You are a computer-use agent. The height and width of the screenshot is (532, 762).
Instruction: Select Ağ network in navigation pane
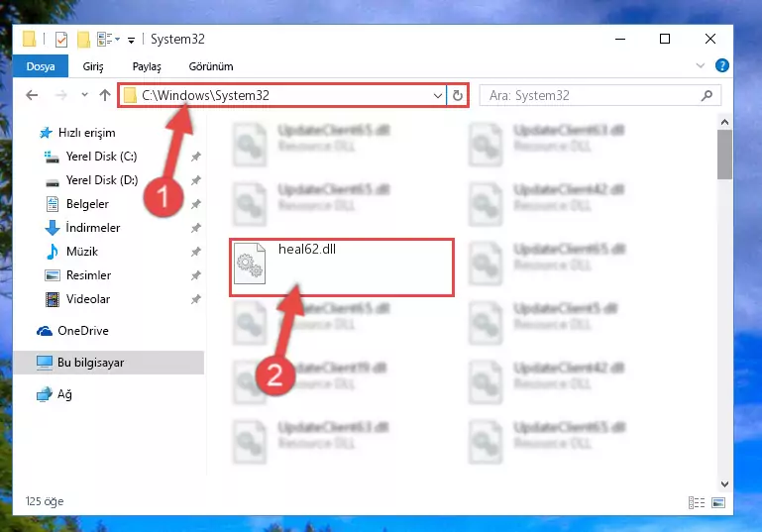click(54, 394)
